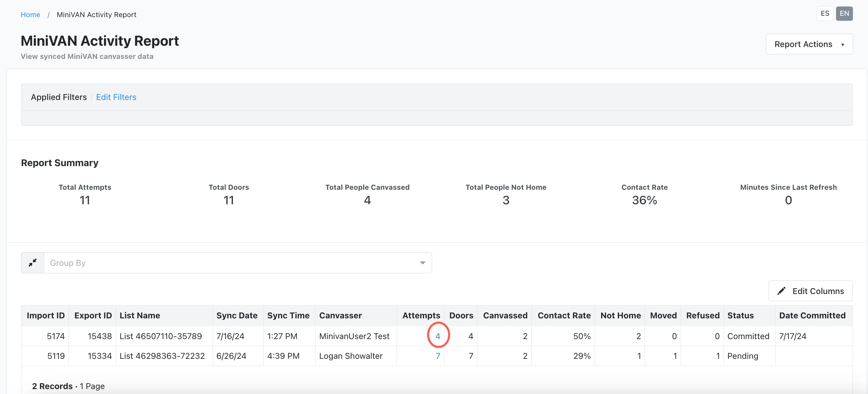
Task: Expand the Group By combo box
Action: coord(233,263)
